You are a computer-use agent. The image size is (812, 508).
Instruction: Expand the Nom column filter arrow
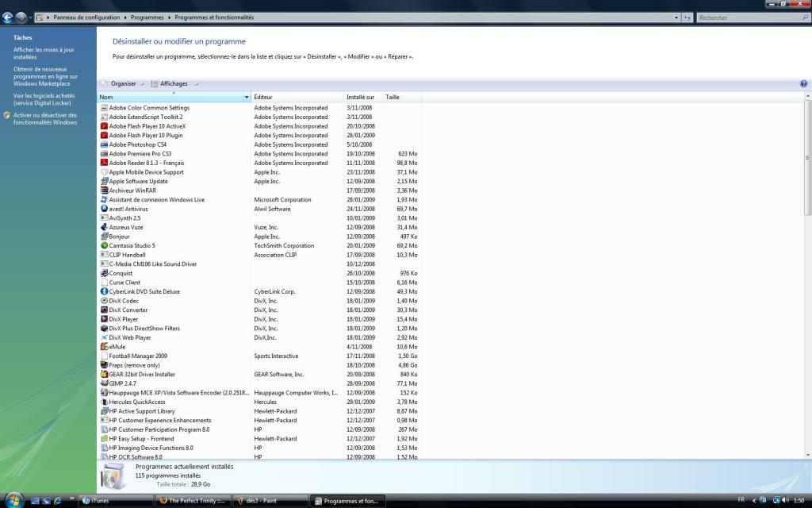[x=247, y=97]
